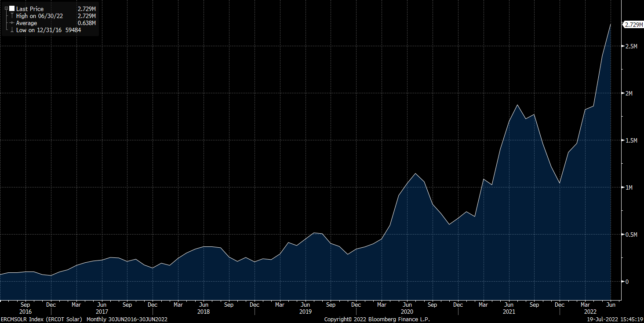Click the 2020 year label on time axis
This screenshot has width=644, height=323.
pyautogui.click(x=407, y=312)
